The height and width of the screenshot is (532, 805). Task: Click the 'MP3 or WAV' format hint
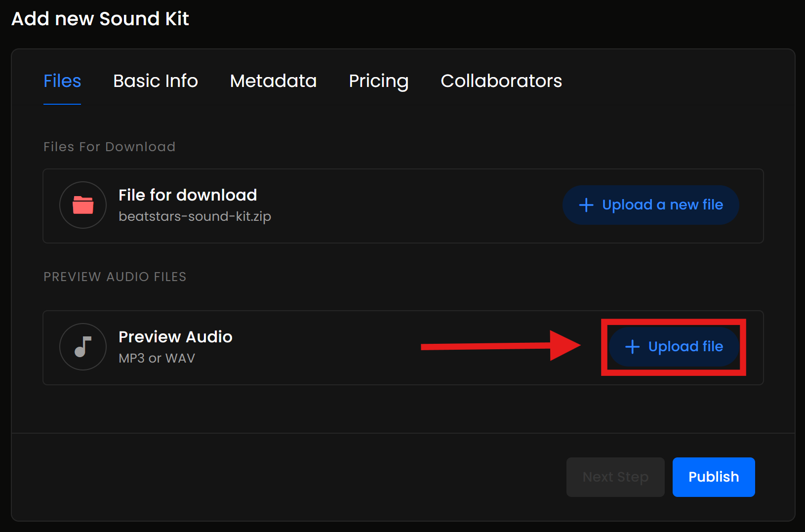pos(157,358)
